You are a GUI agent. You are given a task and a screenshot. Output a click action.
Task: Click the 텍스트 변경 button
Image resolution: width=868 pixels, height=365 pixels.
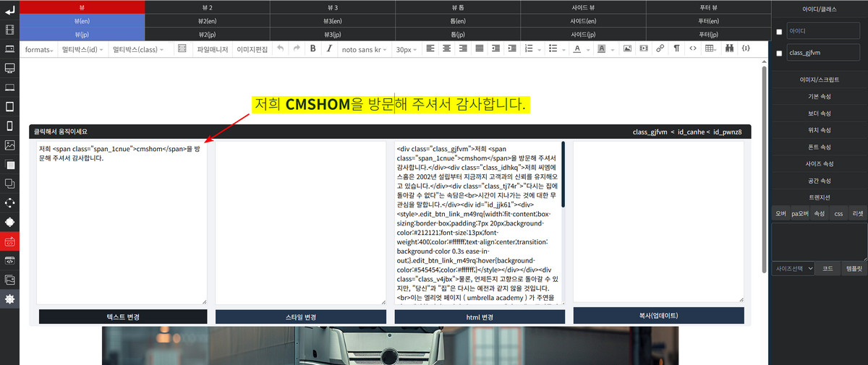tap(122, 317)
